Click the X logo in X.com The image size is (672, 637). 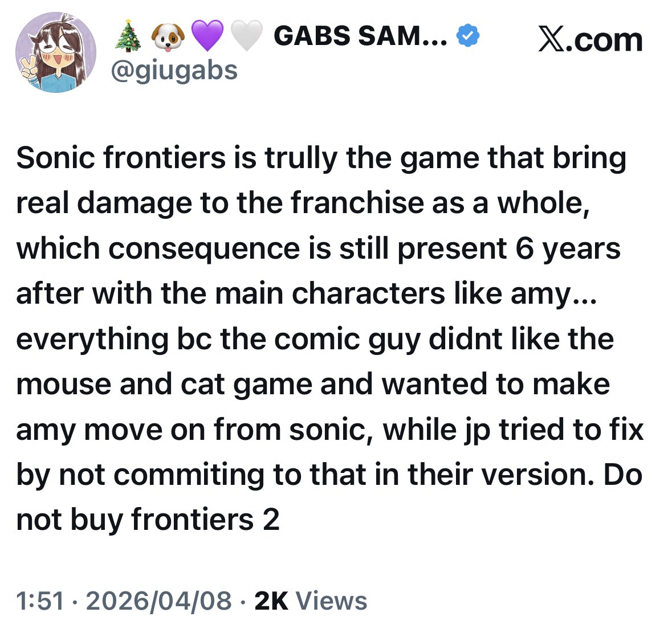[551, 40]
